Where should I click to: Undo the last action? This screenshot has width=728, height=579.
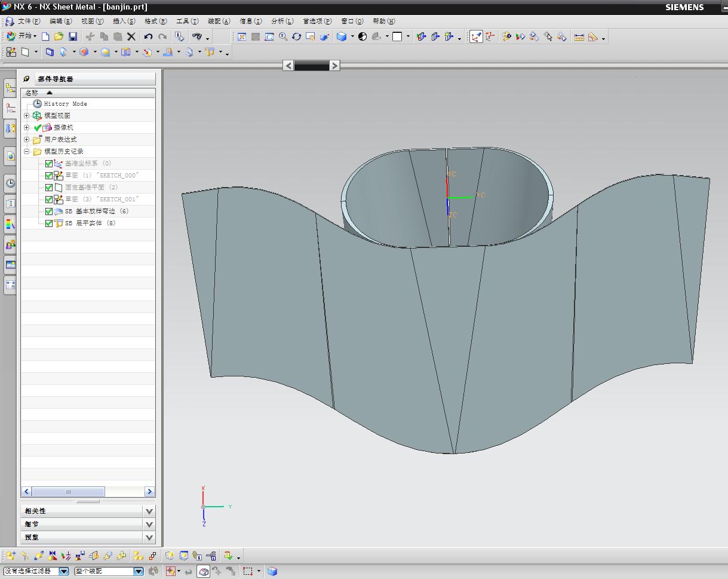[x=148, y=36]
